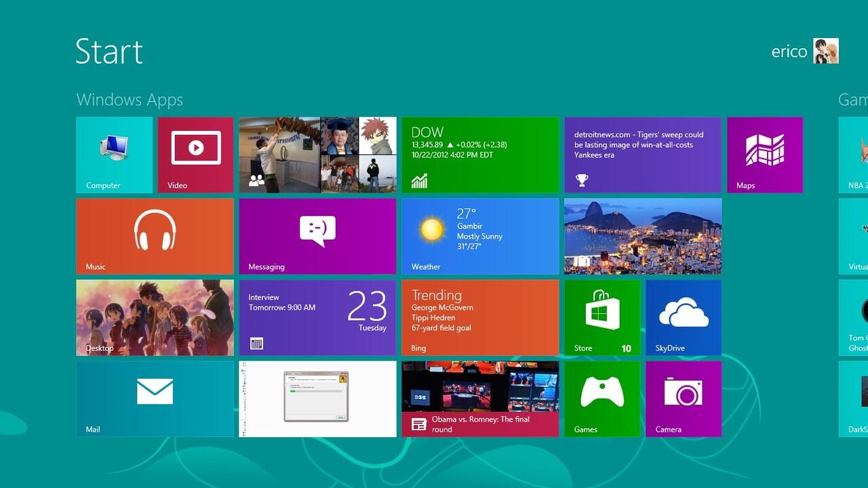Click the user profile avatar picture

tap(826, 51)
